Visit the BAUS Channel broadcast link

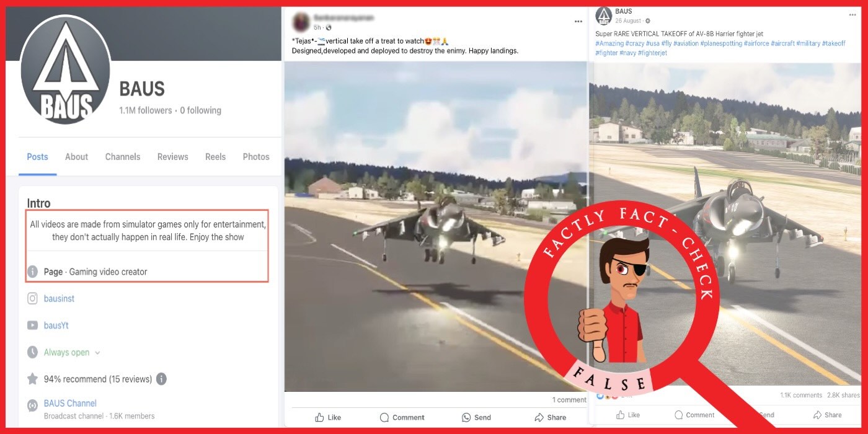tap(69, 403)
